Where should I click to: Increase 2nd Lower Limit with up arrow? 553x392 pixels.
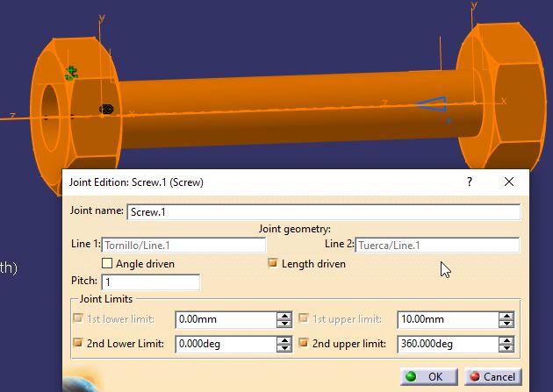pos(284,340)
